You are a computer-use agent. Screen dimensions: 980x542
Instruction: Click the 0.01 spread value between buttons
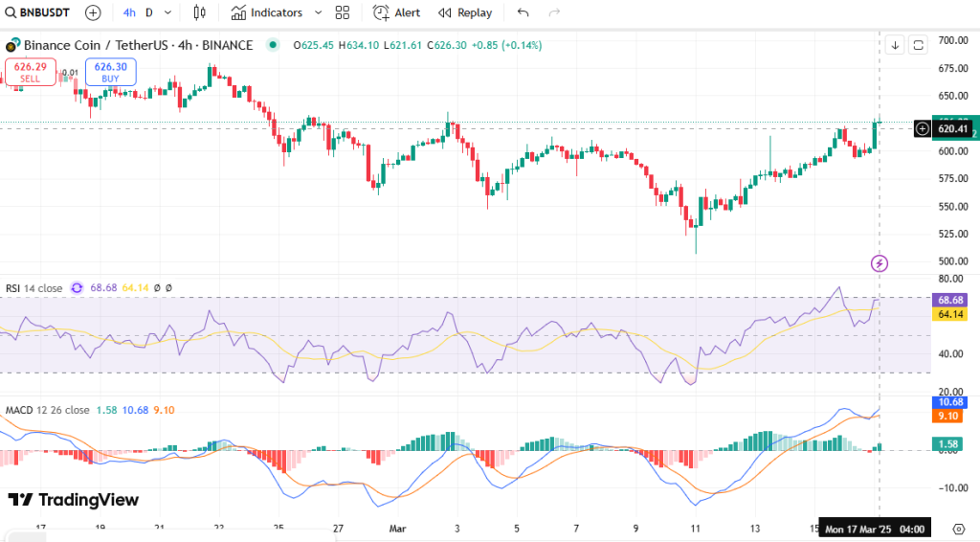pyautogui.click(x=71, y=73)
